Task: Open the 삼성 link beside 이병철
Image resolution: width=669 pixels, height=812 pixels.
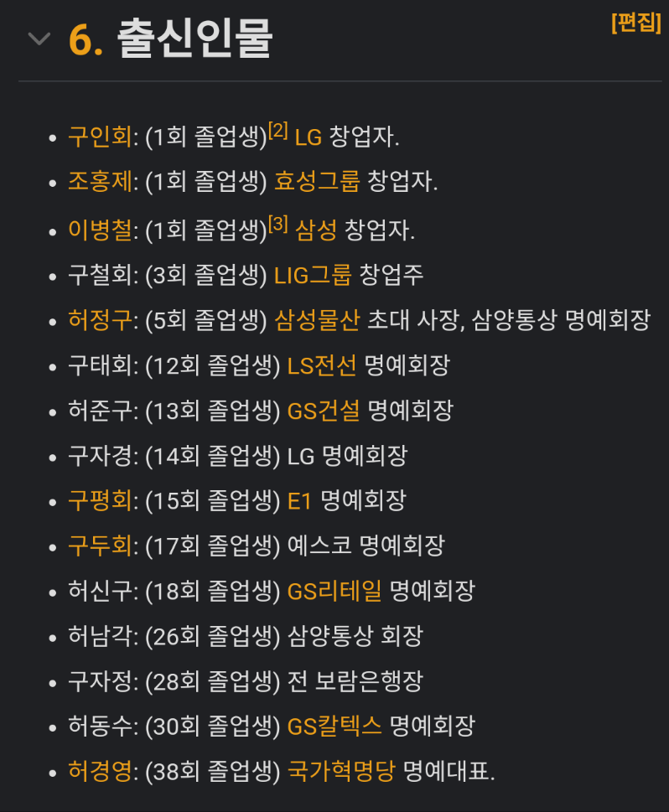Action: [x=316, y=230]
